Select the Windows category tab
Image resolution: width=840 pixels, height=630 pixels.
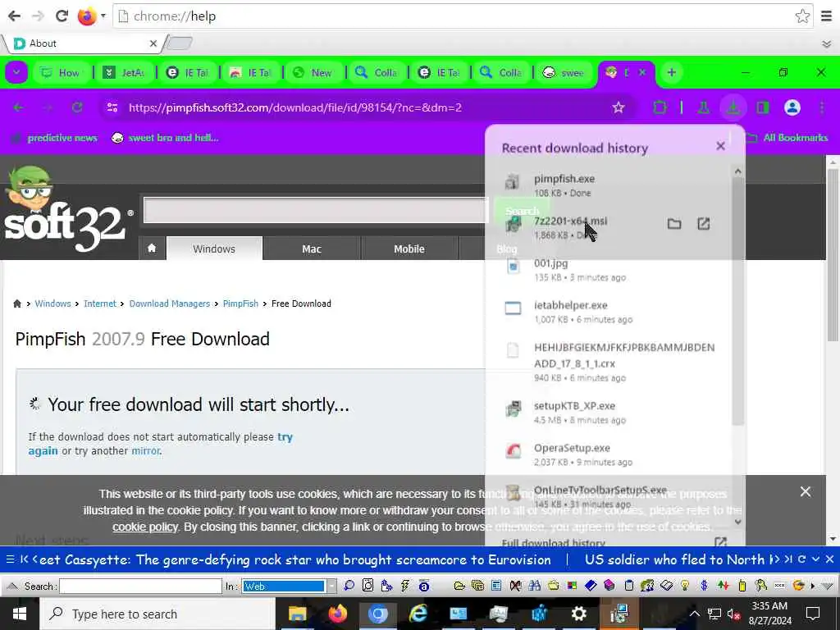[x=214, y=249]
